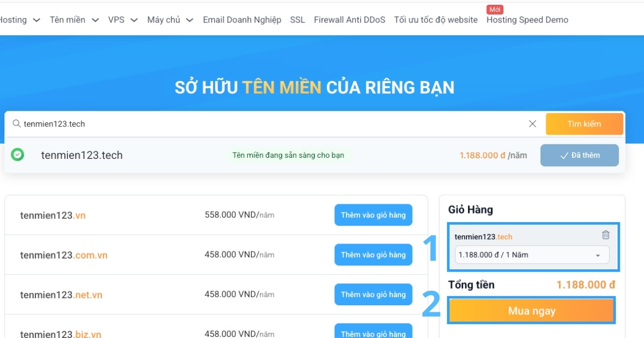Go to Firewall Anti DDoS page
The image size is (644, 338).
coord(349,20)
